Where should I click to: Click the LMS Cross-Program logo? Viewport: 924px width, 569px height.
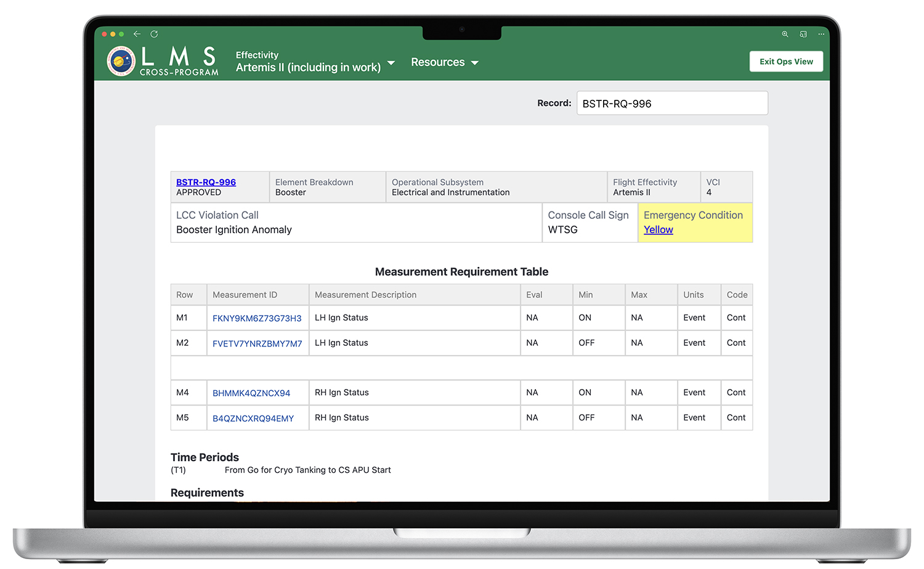point(161,60)
